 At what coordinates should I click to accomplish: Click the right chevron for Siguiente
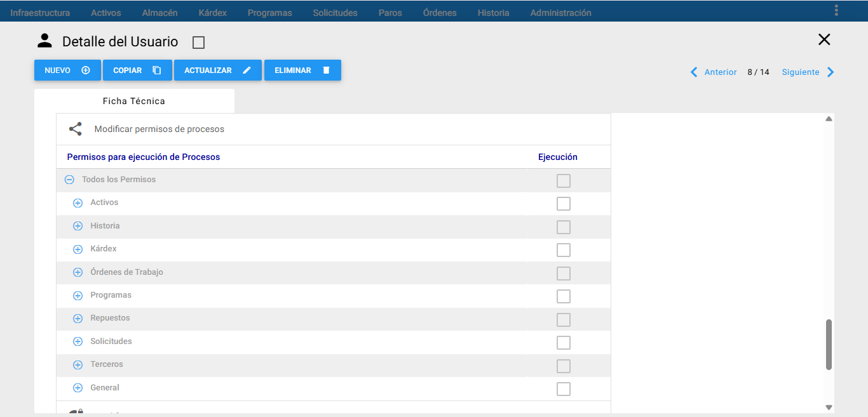831,72
